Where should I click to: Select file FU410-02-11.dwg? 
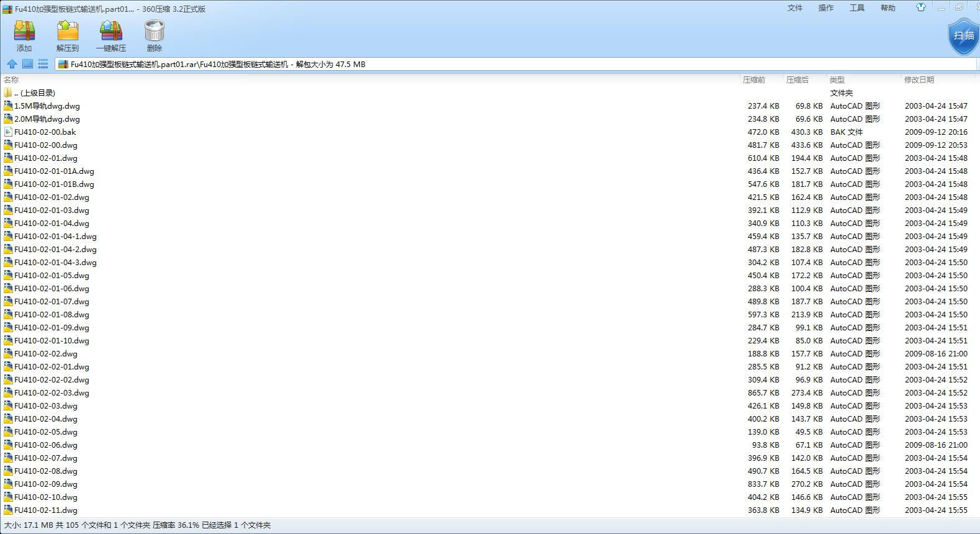(46, 510)
